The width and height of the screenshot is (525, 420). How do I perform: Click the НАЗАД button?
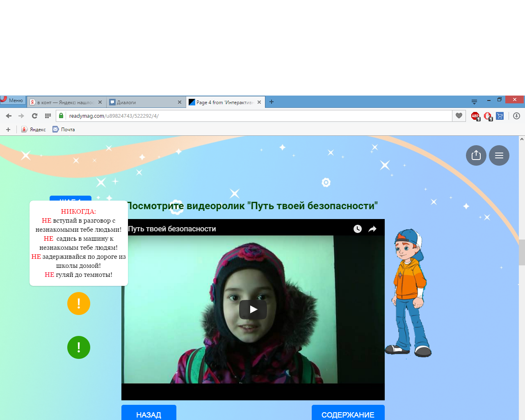(149, 413)
